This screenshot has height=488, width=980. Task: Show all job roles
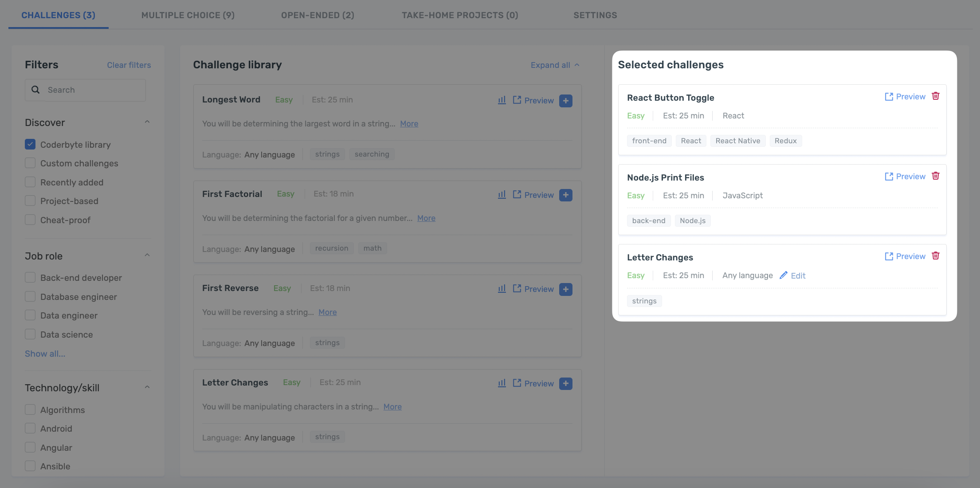click(x=45, y=354)
